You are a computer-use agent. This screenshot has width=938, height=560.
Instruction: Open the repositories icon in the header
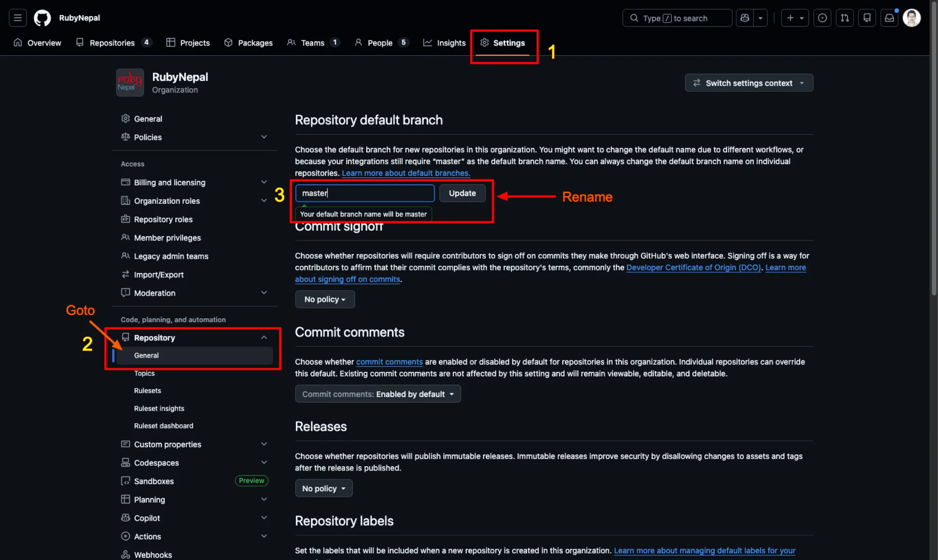pos(867,18)
